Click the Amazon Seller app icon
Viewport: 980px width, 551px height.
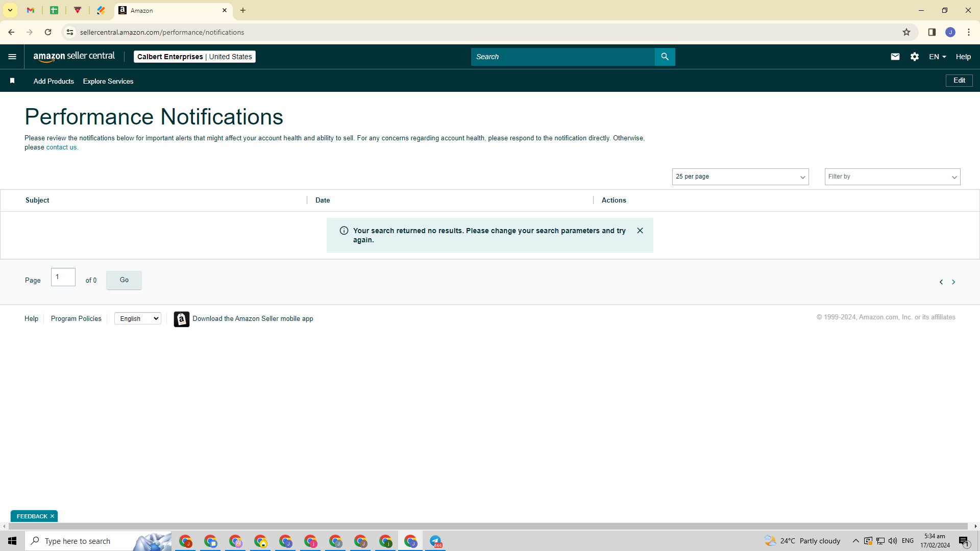[x=181, y=319]
